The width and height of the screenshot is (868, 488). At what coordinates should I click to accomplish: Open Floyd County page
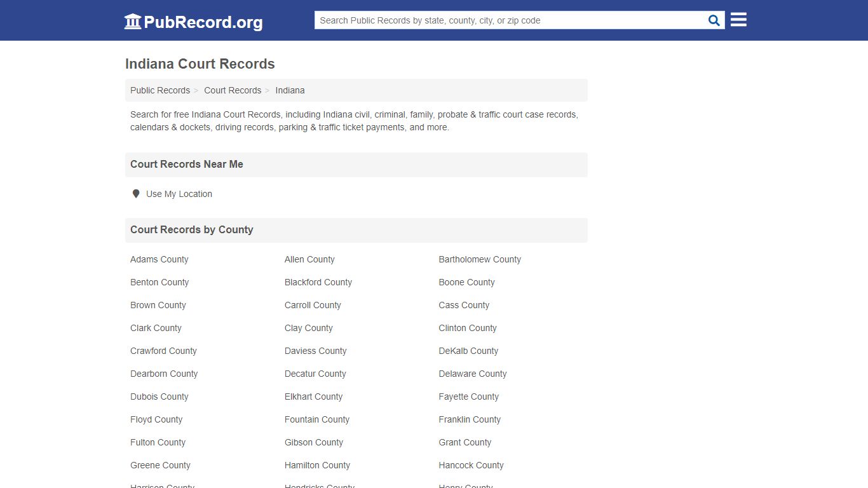click(x=156, y=419)
